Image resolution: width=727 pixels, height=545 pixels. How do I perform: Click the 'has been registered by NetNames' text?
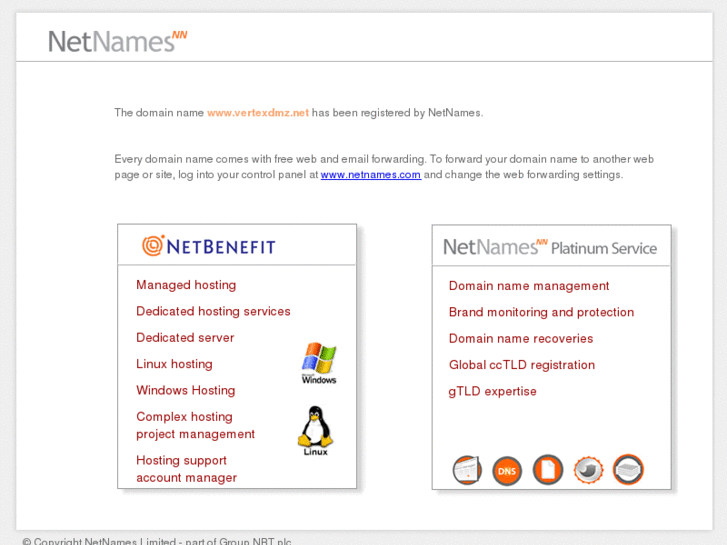[397, 113]
